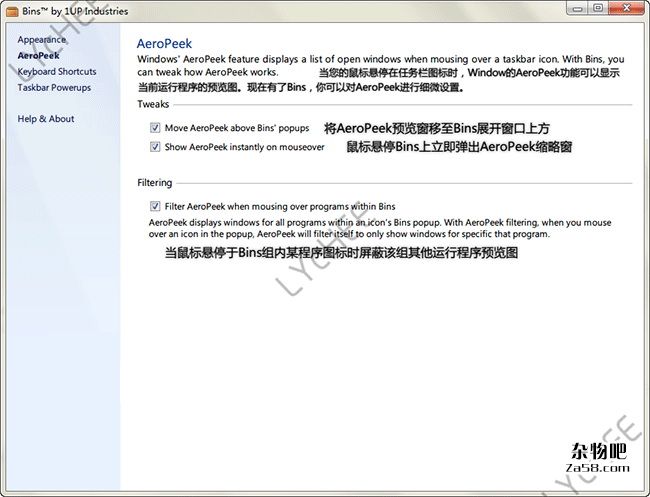Toggle Move AeroPeek above Bins' popups checkbox
650x497 pixels.
(x=155, y=128)
